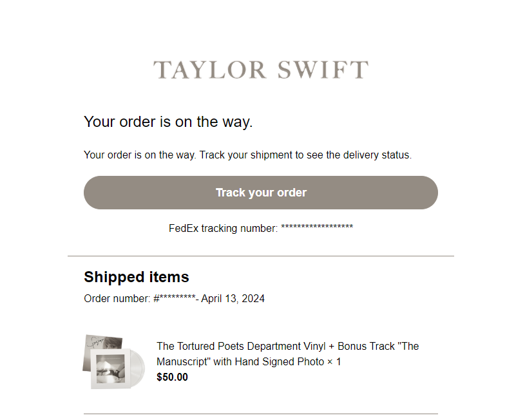Click the vinyl album product thumbnail
The image size is (516, 420).
point(114,361)
